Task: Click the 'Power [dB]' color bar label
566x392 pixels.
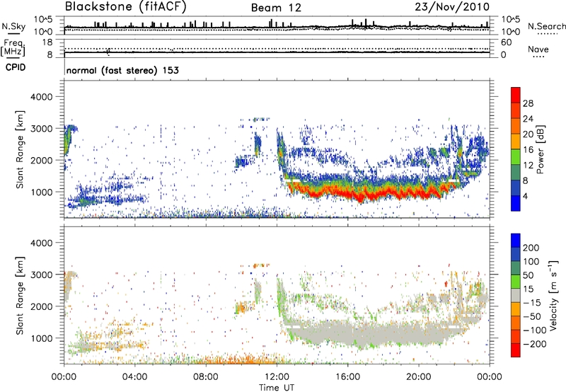Action: (x=540, y=149)
